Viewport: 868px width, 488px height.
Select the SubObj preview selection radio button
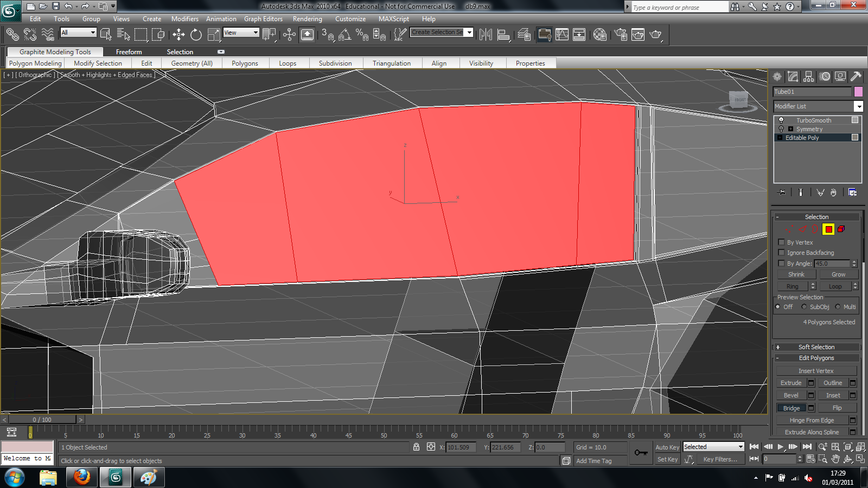click(x=803, y=306)
